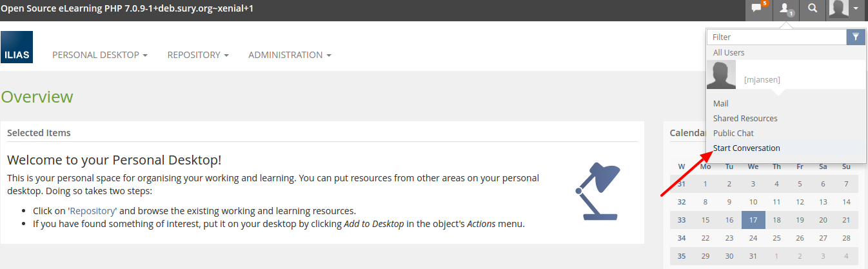Click mjansen's profile picture
The height and width of the screenshot is (269, 868).
721,75
